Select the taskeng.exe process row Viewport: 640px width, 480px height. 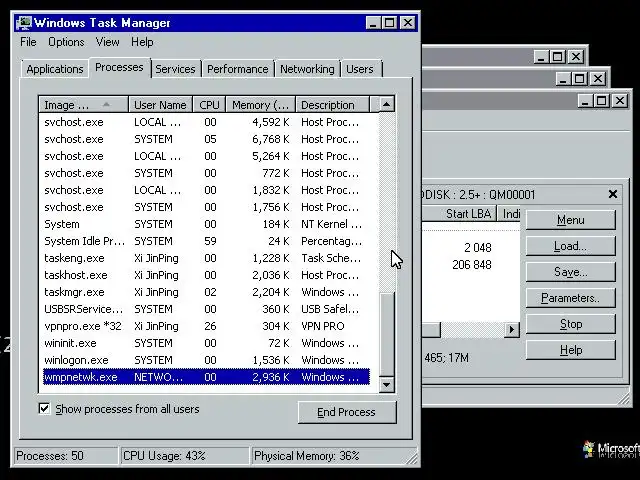[x=206, y=258]
